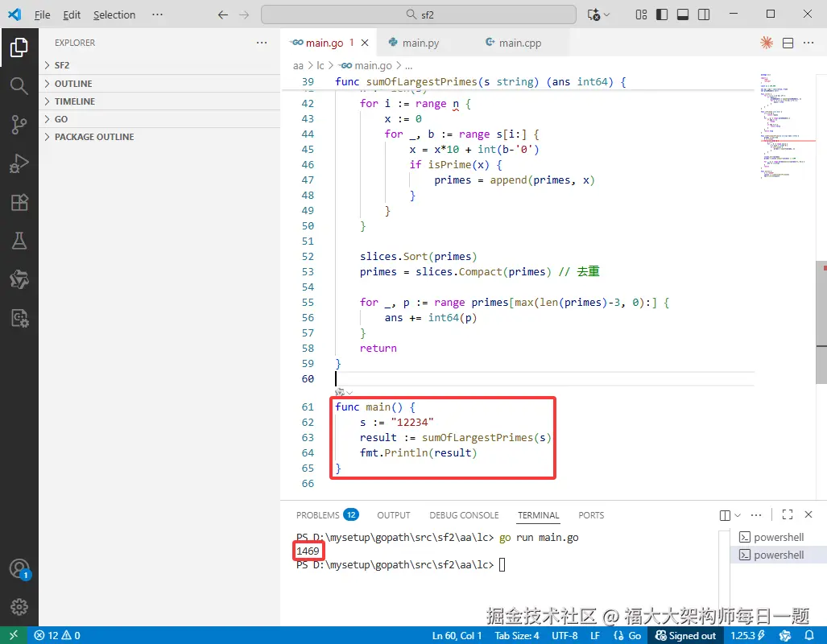Switch to the PROBLEMS panel tab
827x644 pixels.
(x=327, y=514)
